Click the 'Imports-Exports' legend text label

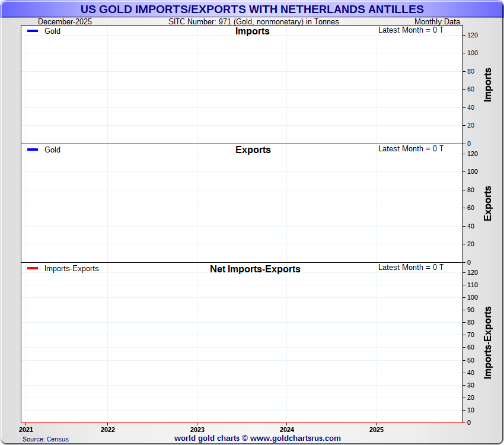click(x=72, y=269)
